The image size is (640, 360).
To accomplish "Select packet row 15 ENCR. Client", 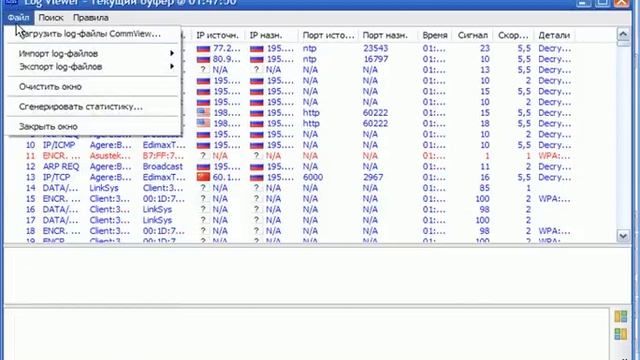I will pos(310,199).
